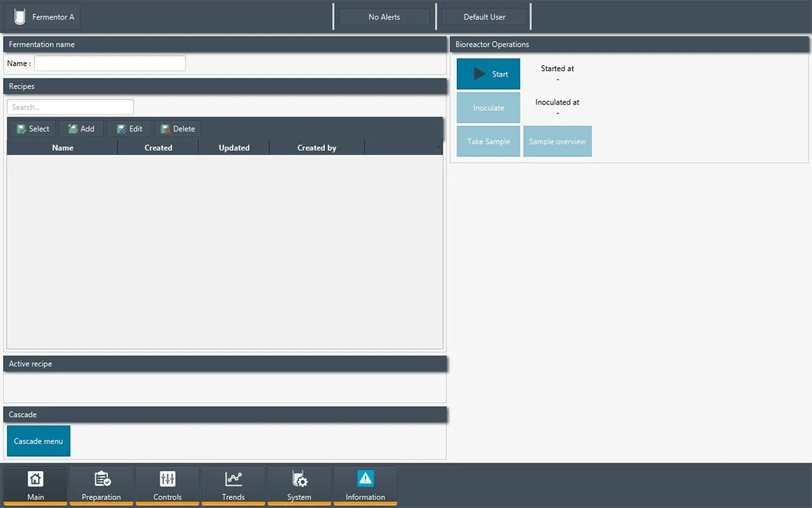Edit the selected recipe

click(x=129, y=129)
